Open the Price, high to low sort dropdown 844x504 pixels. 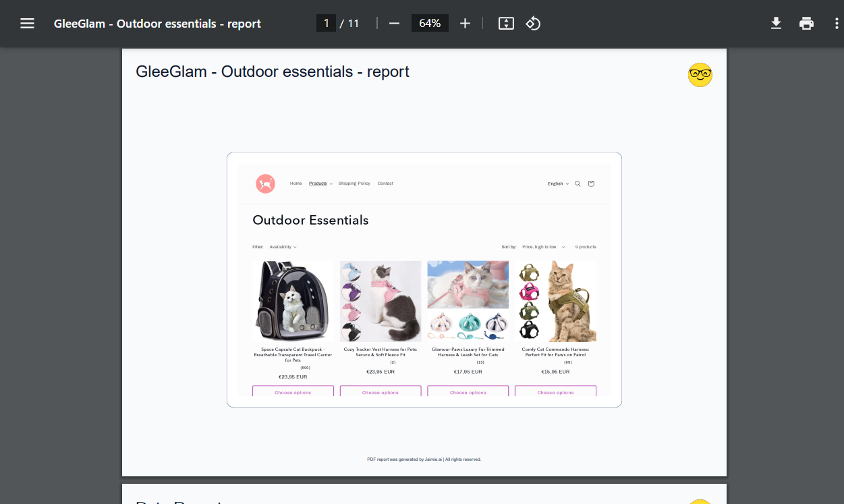click(544, 247)
